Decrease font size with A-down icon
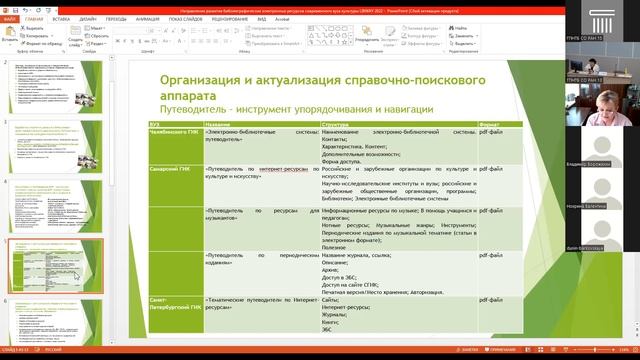Image resolution: width=640 pixels, height=360 pixels. [173, 31]
